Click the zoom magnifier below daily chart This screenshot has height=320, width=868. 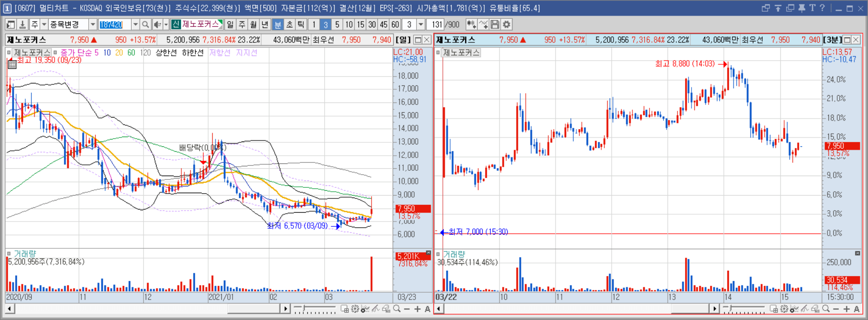(x=397, y=309)
